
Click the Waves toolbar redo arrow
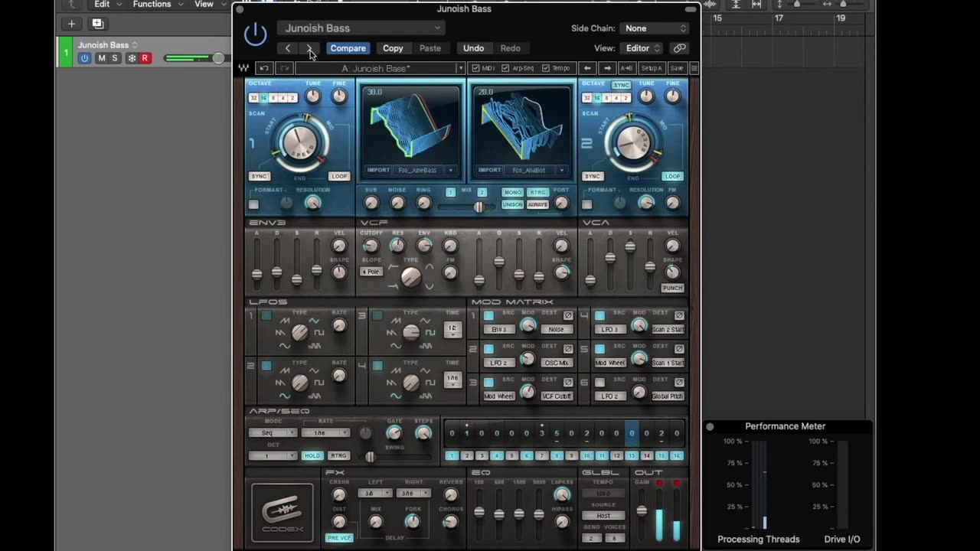284,68
